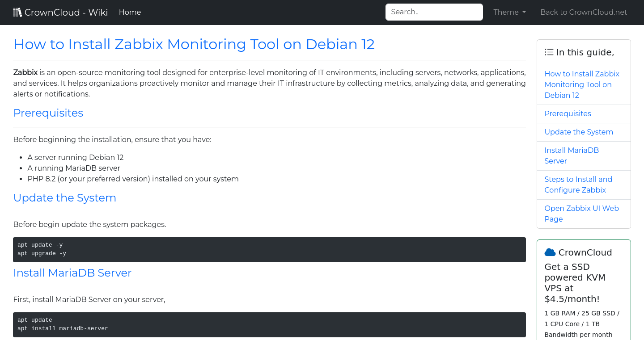Focus the Search input field
This screenshot has height=340, width=644.
pyautogui.click(x=434, y=12)
